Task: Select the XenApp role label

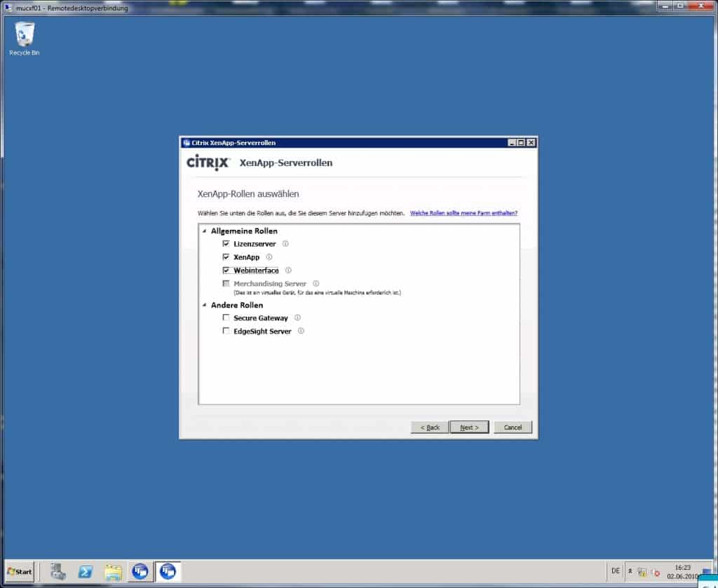Action: click(246, 257)
